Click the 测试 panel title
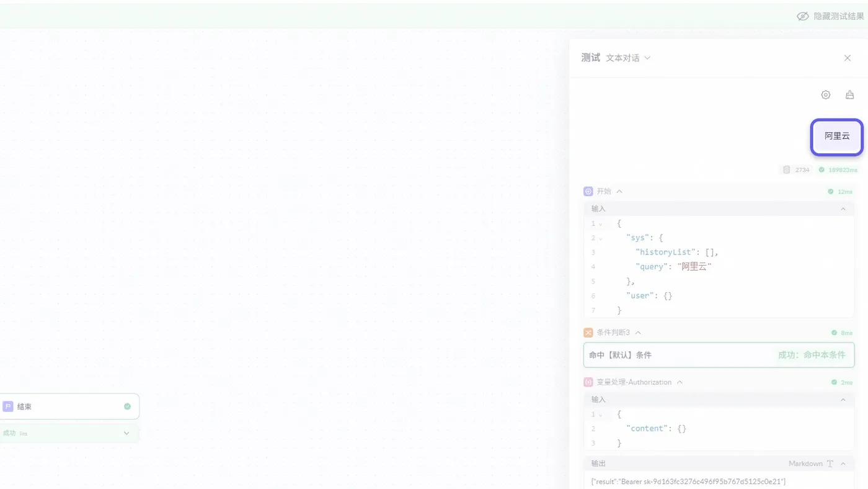This screenshot has height=489, width=868. (x=591, y=58)
